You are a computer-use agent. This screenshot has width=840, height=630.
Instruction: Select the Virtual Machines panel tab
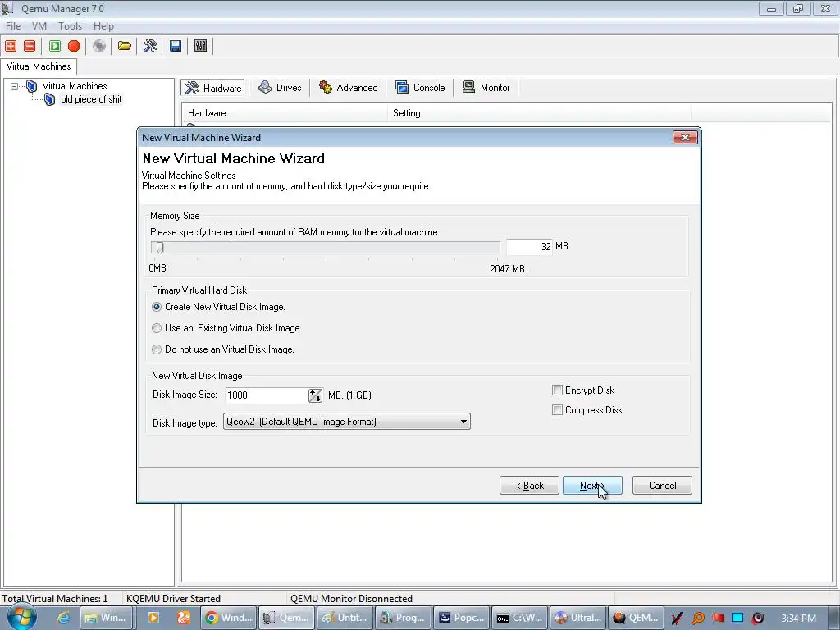[x=39, y=66]
